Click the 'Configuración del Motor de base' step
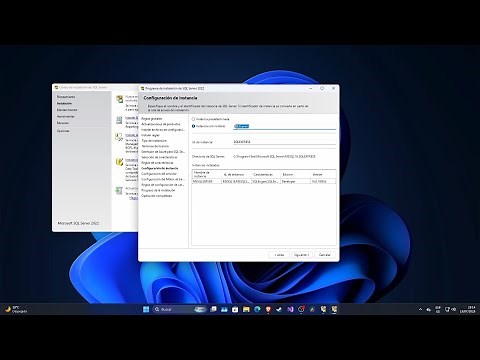The width and height of the screenshot is (480, 360). pyautogui.click(x=163, y=179)
